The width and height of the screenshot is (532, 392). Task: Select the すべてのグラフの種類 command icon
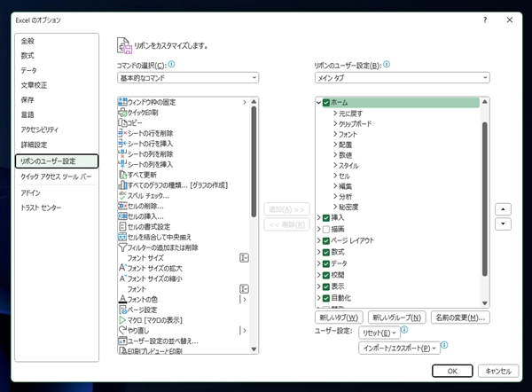coord(122,185)
